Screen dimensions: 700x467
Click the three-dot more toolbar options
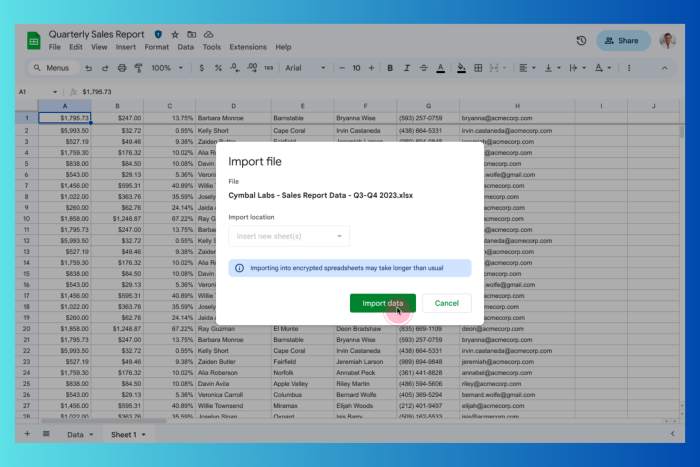629,68
